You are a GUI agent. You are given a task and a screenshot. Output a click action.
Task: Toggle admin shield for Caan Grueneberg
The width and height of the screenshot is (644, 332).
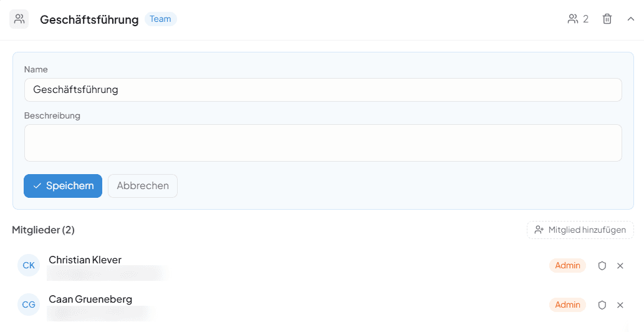602,305
